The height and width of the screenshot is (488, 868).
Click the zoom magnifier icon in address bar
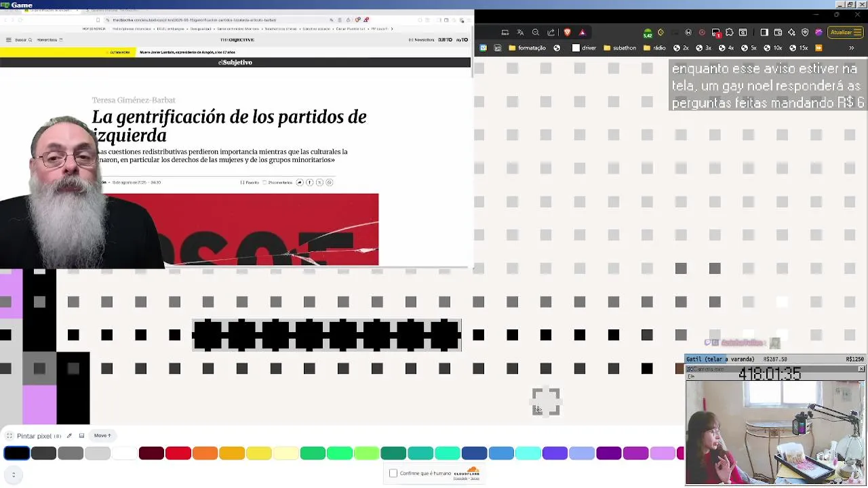point(536,32)
